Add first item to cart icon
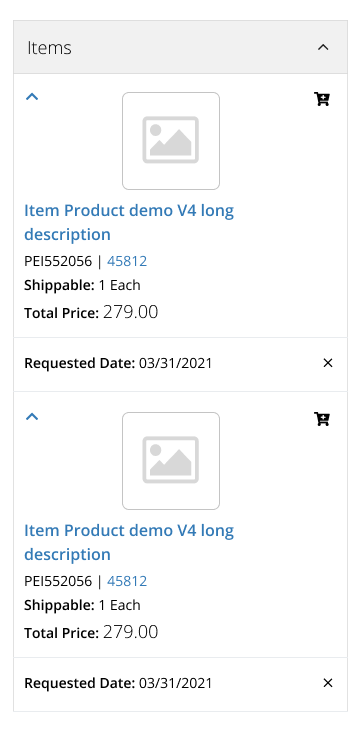 (322, 99)
